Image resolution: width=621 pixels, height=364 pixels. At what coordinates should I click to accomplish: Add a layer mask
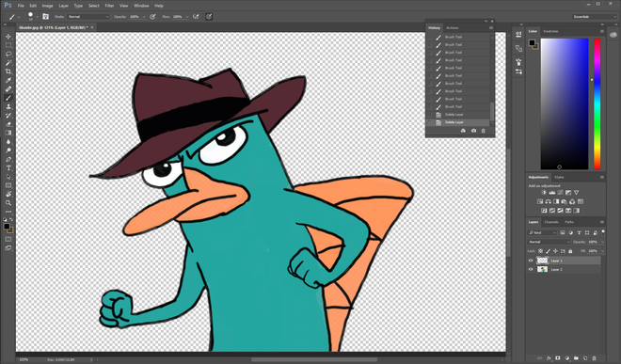[x=558, y=358]
